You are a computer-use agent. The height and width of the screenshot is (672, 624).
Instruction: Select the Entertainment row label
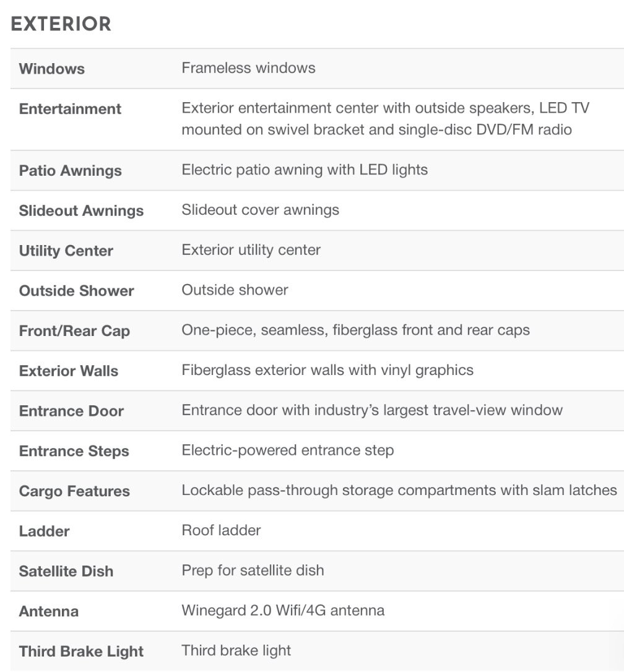[x=70, y=109]
